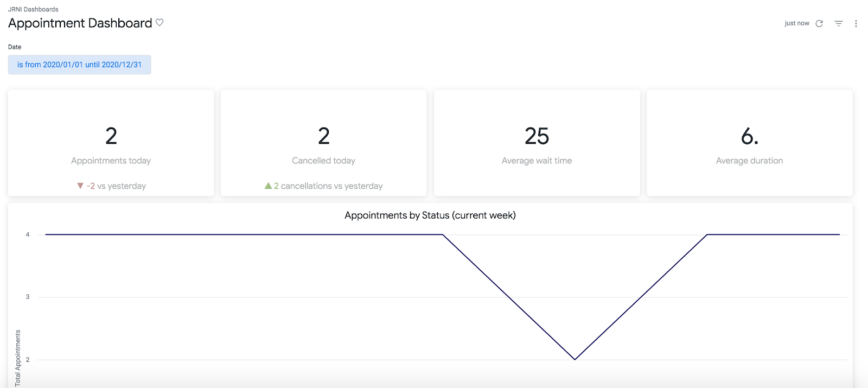Click the 'Total Appointments' y-axis title
Screen dimensions: 868x388
coord(18,358)
